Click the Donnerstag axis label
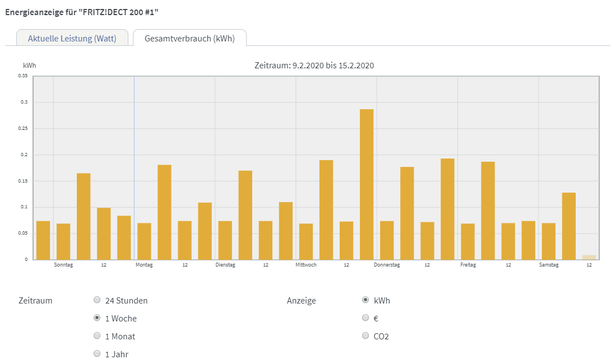 [x=387, y=265]
